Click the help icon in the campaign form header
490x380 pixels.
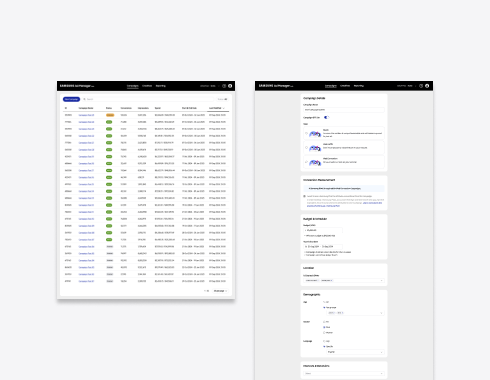[x=421, y=86]
